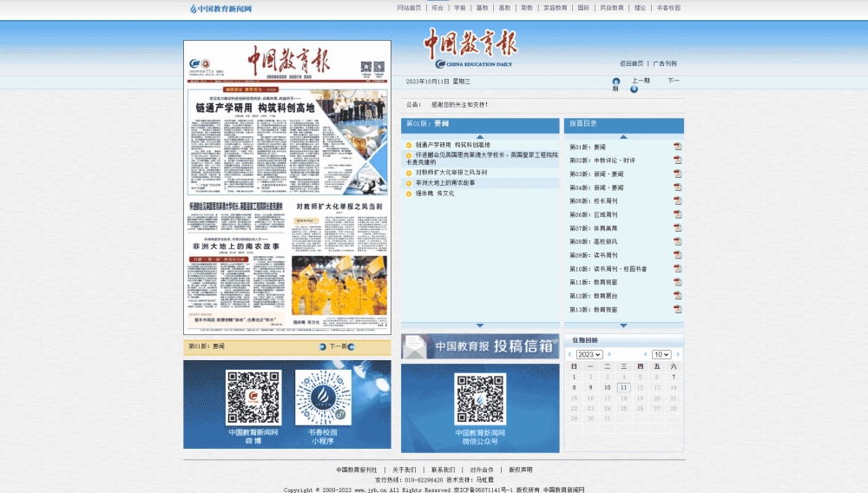Click the next issue round arrow icon
Screen dimensions: 868x493
(x=634, y=89)
